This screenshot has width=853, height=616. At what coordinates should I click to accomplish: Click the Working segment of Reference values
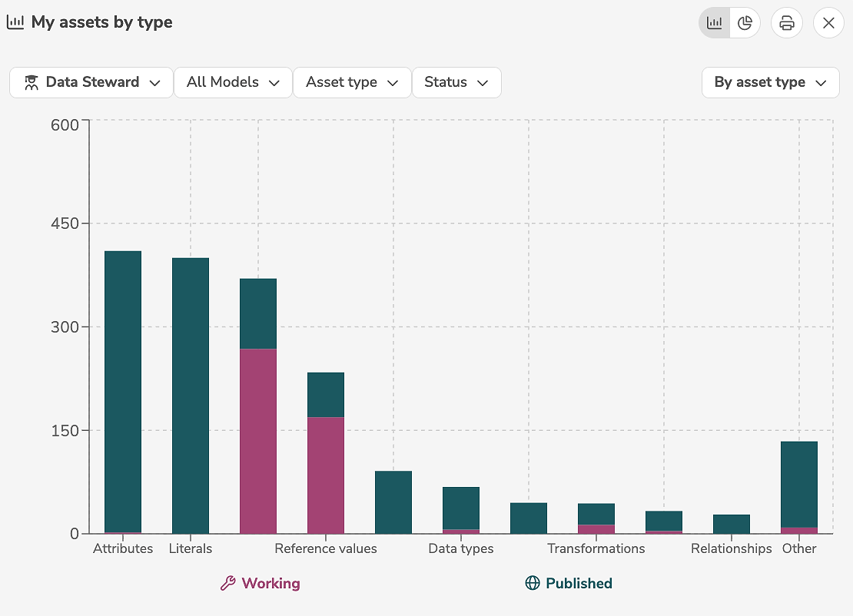coord(326,475)
